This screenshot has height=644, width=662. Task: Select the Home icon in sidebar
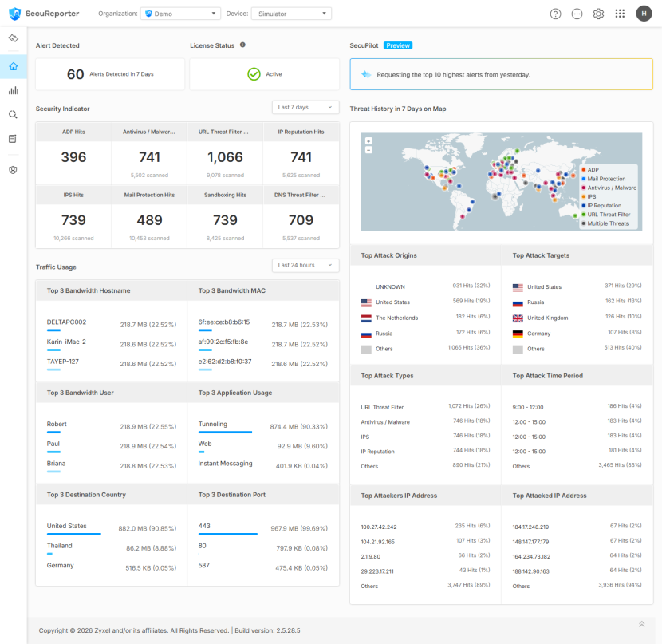[14, 66]
